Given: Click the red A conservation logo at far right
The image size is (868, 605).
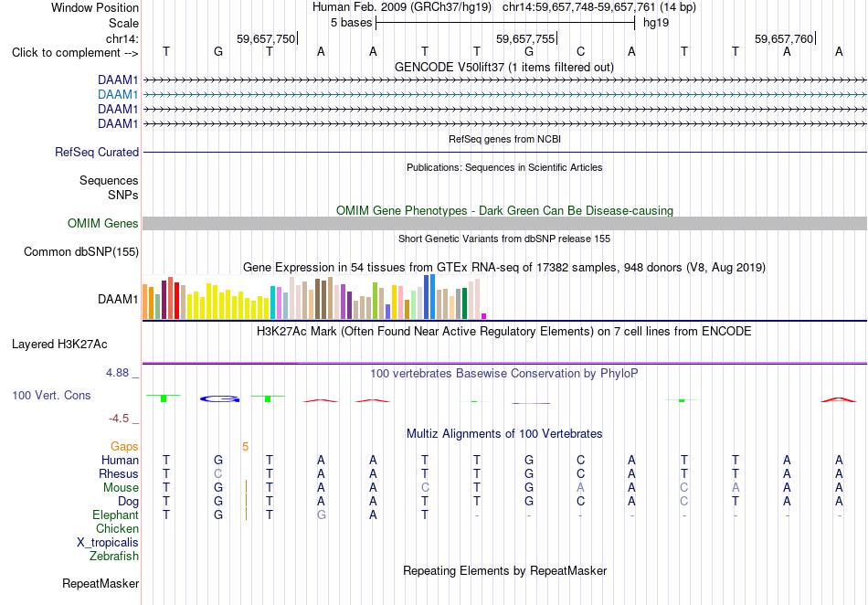Looking at the screenshot, I should coord(839,399).
